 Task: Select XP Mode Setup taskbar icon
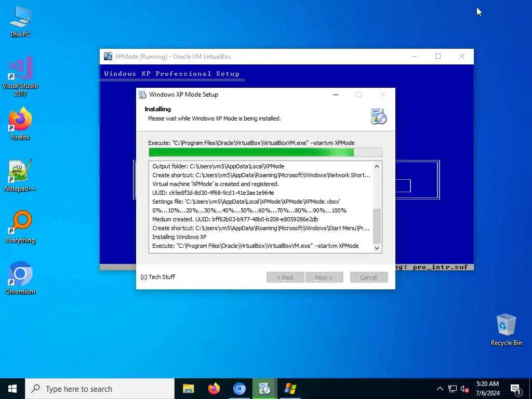tap(264, 389)
